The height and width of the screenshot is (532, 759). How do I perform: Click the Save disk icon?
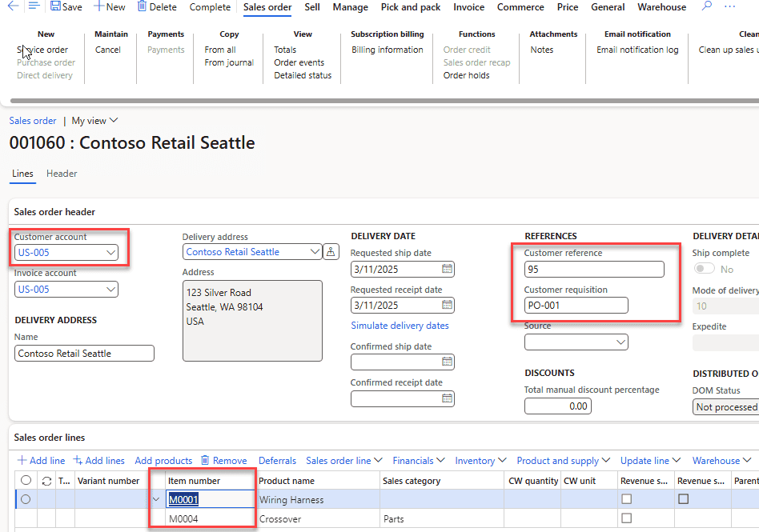pyautogui.click(x=56, y=6)
